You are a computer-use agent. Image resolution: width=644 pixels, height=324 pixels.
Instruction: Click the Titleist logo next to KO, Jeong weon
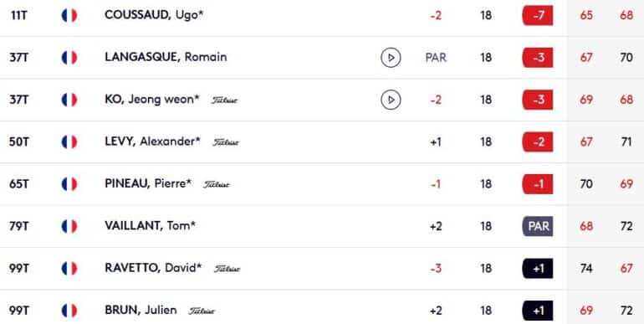click(x=224, y=100)
